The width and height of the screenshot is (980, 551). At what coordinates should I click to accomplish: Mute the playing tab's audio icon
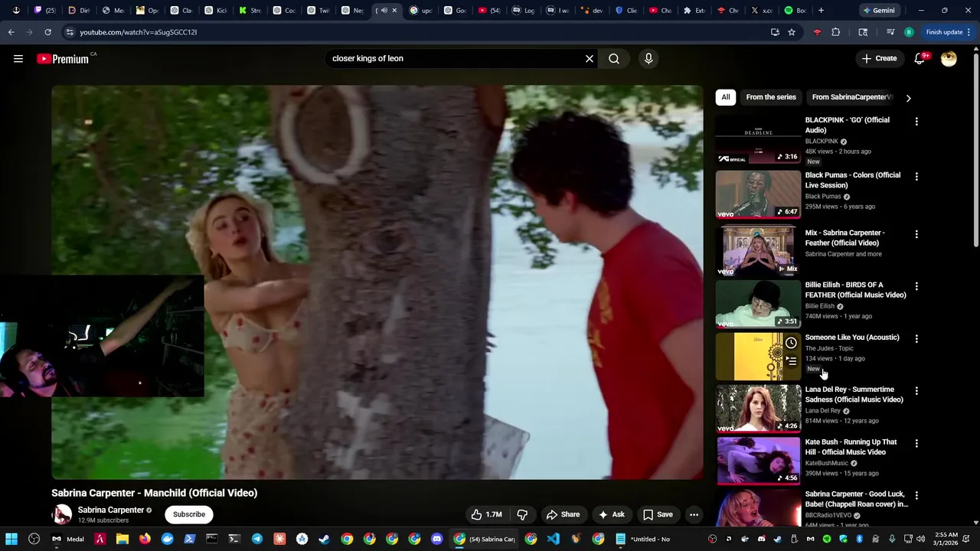click(384, 11)
